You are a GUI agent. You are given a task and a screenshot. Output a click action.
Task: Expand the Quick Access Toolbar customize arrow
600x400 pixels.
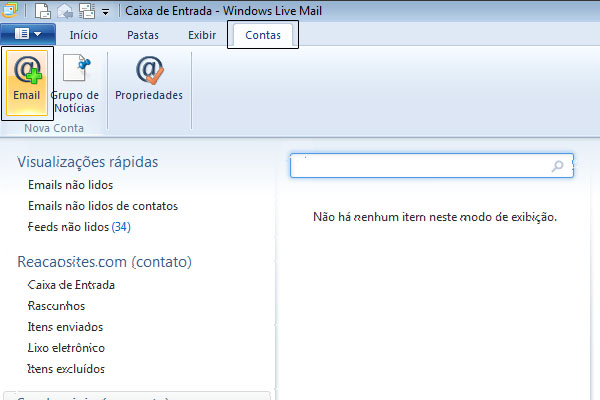105,14
